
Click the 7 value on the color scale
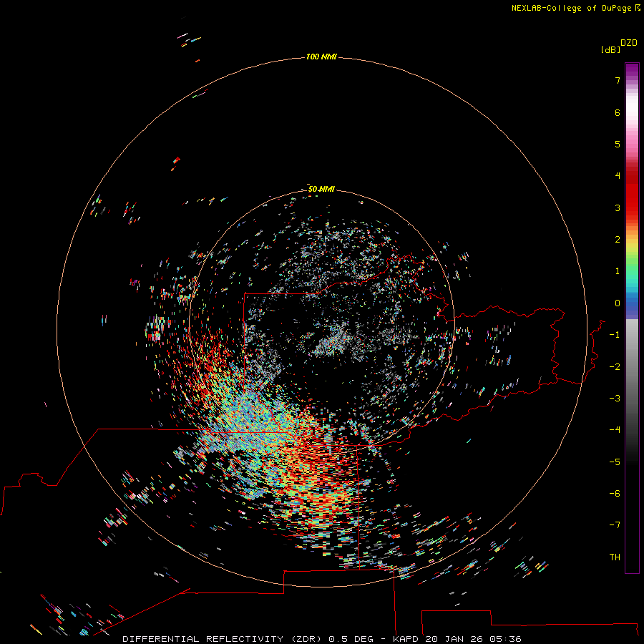point(618,80)
